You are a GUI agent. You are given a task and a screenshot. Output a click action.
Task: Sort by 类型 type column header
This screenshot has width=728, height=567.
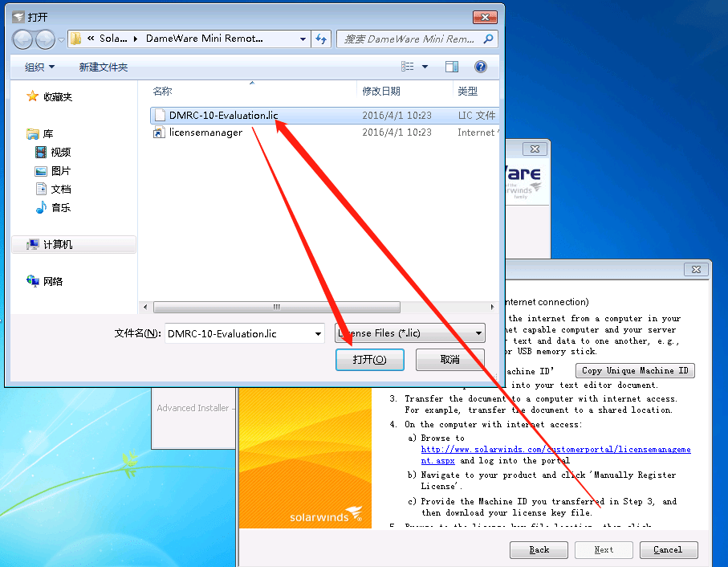[467, 91]
